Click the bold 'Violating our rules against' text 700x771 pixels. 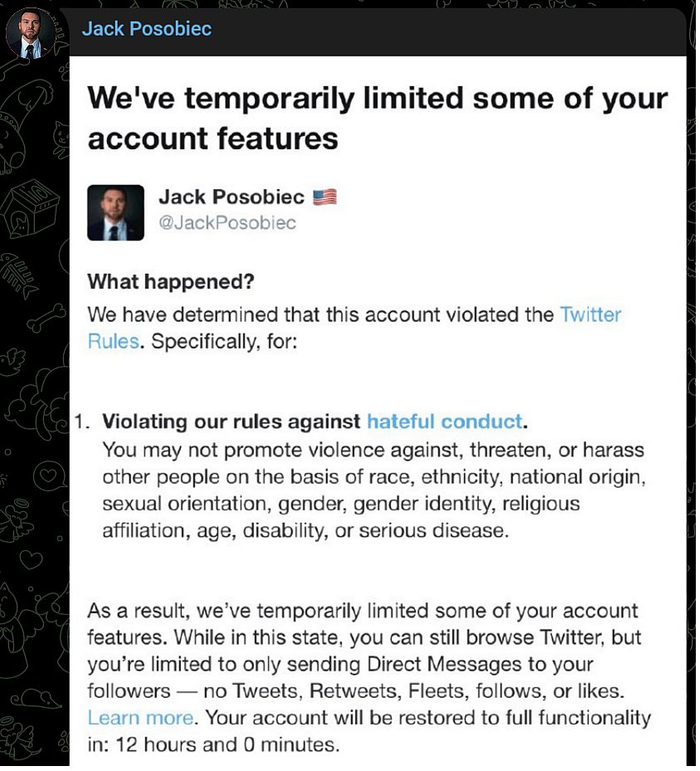[232, 422]
